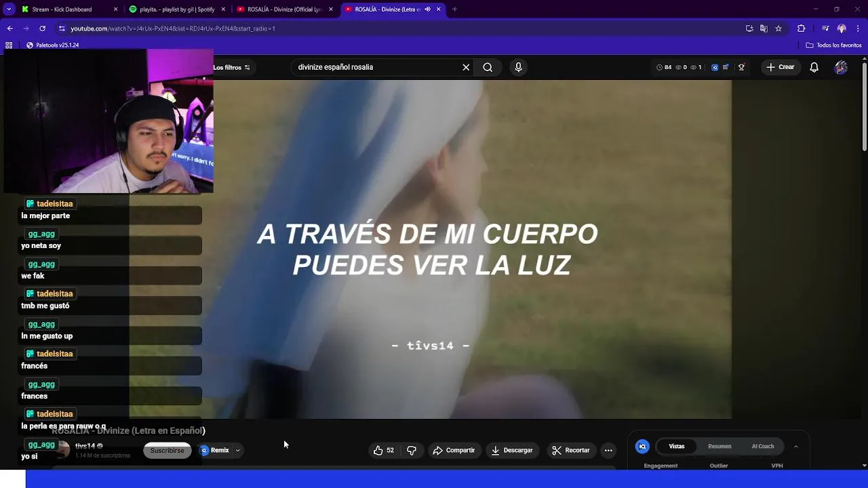
Task: Click the Suscribirse button
Action: 167,451
